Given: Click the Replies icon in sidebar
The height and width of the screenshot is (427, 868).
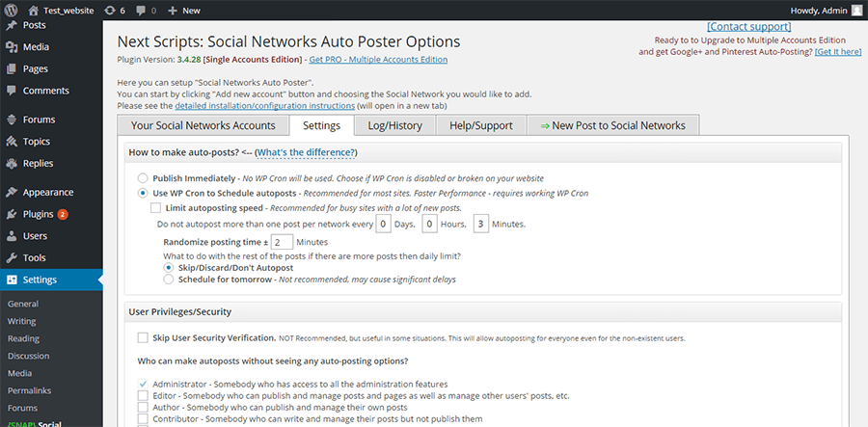Looking at the screenshot, I should coord(11,163).
